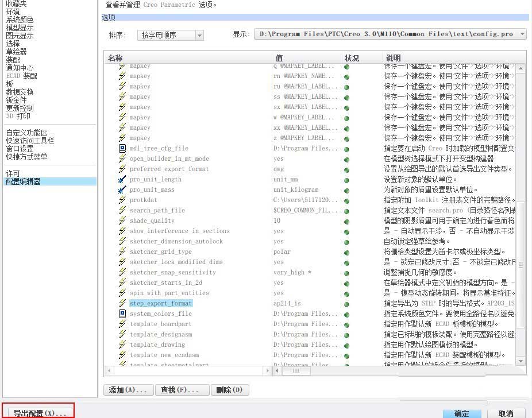Cancel with the 取消 button
The width and height of the screenshot is (532, 418).
(x=506, y=413)
